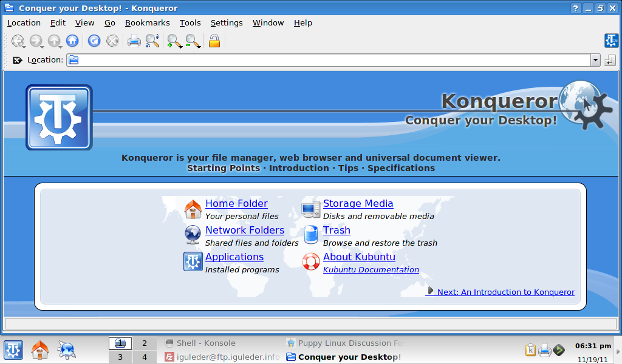The width and height of the screenshot is (622, 364).
Task: Open the window menu icon in title bar
Action: tap(9, 8)
